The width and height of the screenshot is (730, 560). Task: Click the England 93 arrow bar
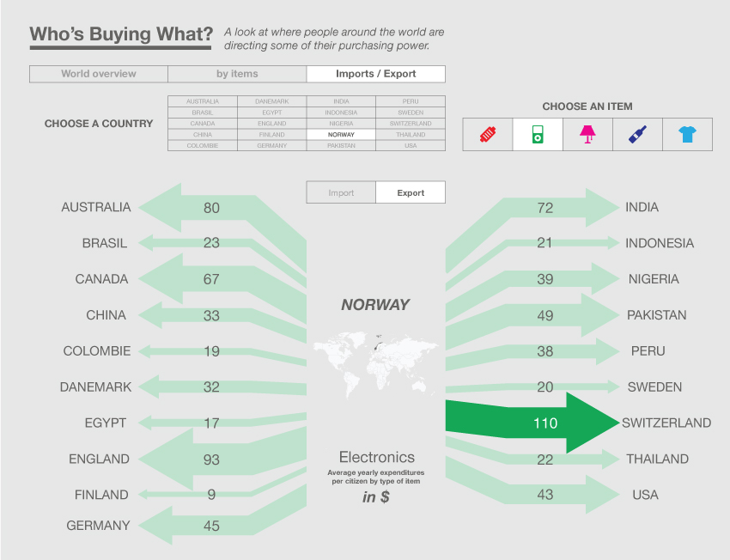pos(211,460)
